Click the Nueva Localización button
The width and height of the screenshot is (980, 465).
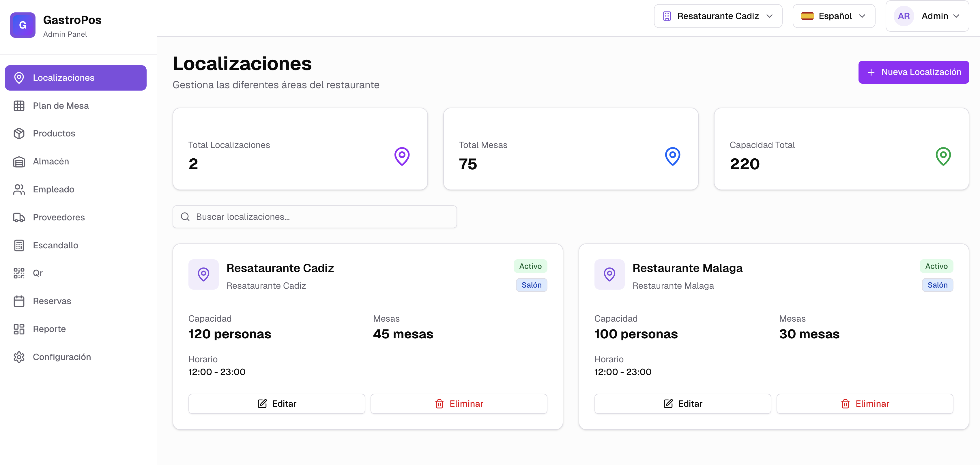tap(913, 72)
